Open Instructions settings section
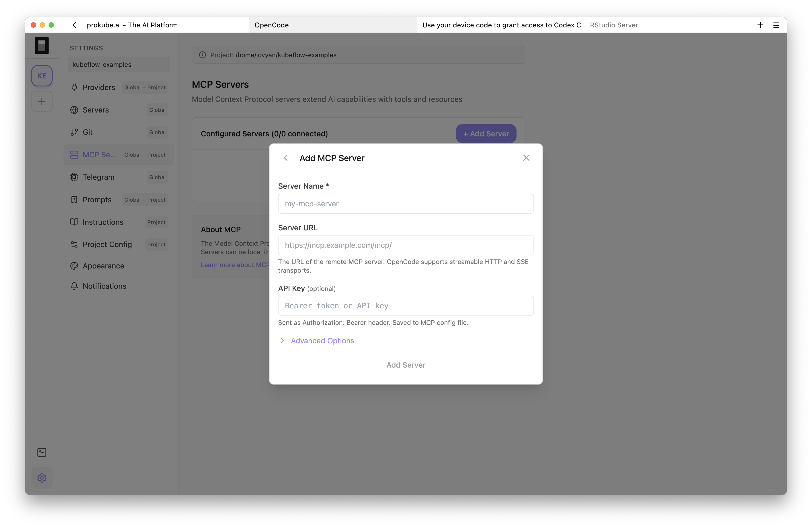The height and width of the screenshot is (528, 812). tap(119, 222)
